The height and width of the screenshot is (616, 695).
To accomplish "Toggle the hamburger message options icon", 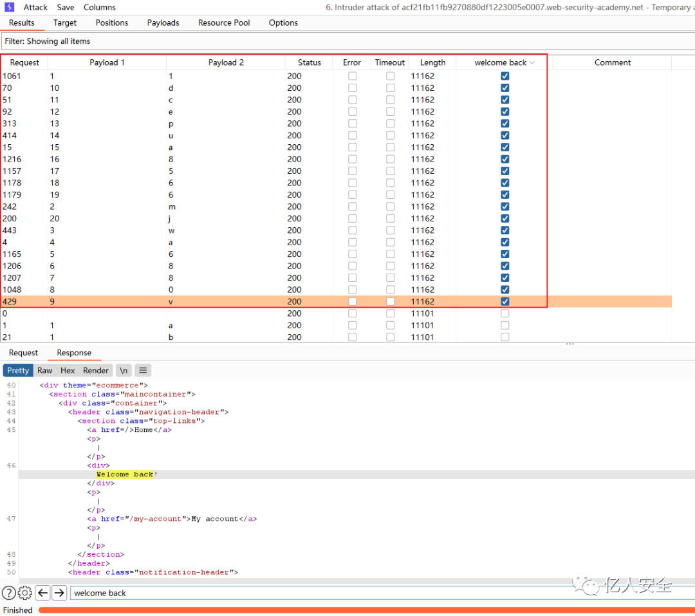I will [x=143, y=370].
